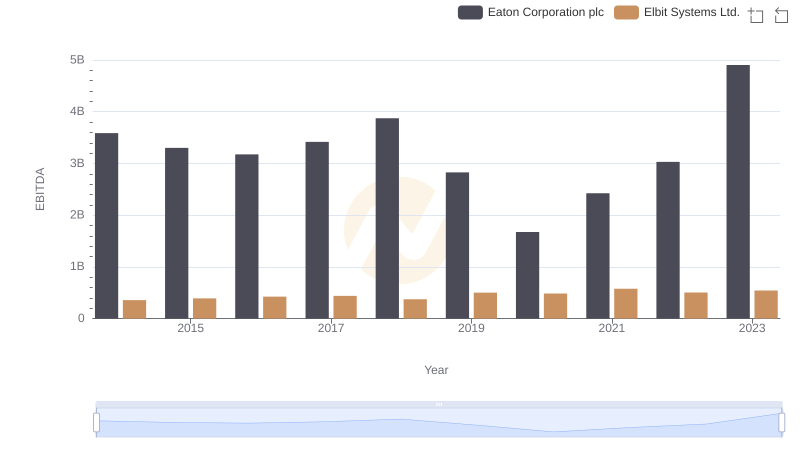Grab the left handle of the zoom slider
This screenshot has height=461, width=800.
point(96,423)
